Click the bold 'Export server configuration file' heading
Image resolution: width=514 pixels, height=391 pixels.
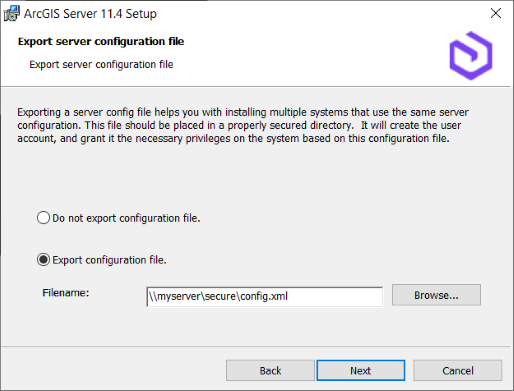pos(101,41)
